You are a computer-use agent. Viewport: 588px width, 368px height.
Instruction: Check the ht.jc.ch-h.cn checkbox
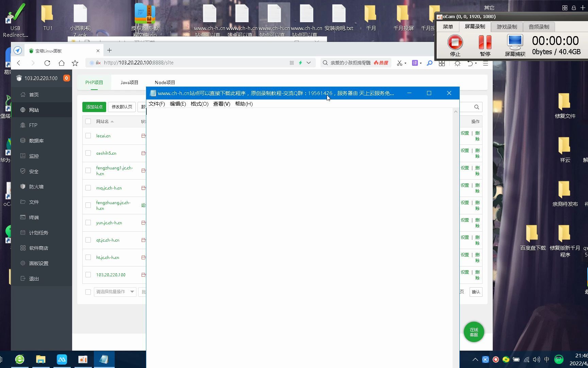[88, 257]
